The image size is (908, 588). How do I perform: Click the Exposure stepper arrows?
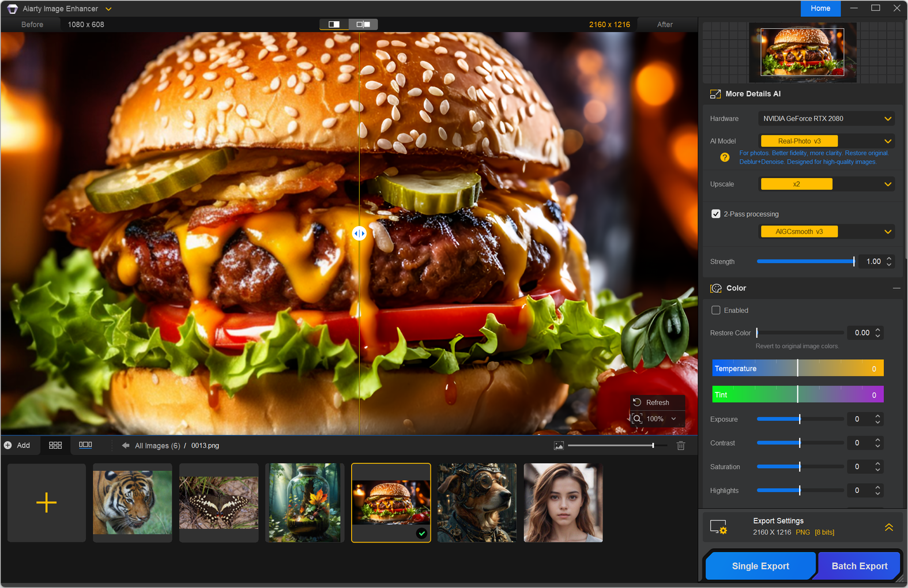click(878, 419)
